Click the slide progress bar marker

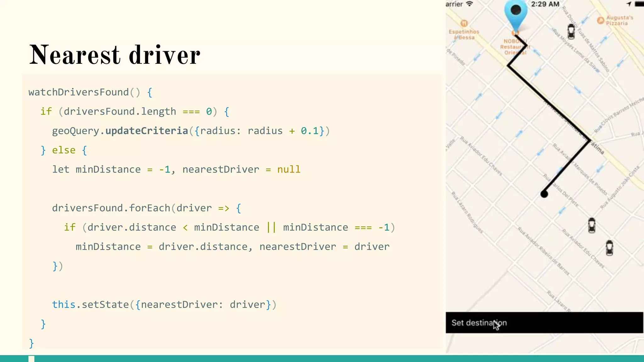click(31, 359)
